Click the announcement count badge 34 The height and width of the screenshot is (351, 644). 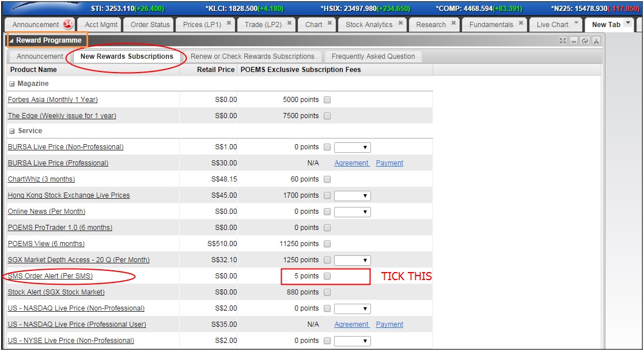pos(68,24)
